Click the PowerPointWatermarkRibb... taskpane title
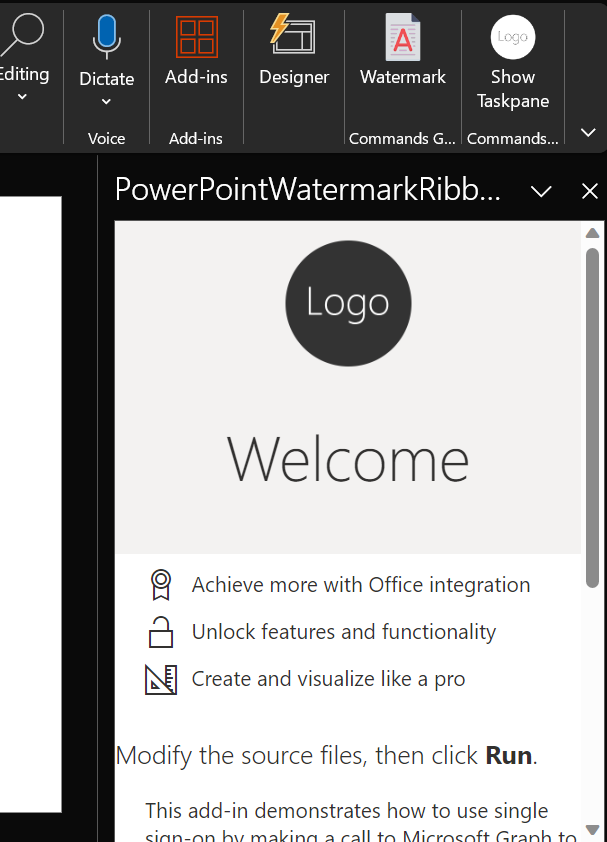 [x=308, y=190]
